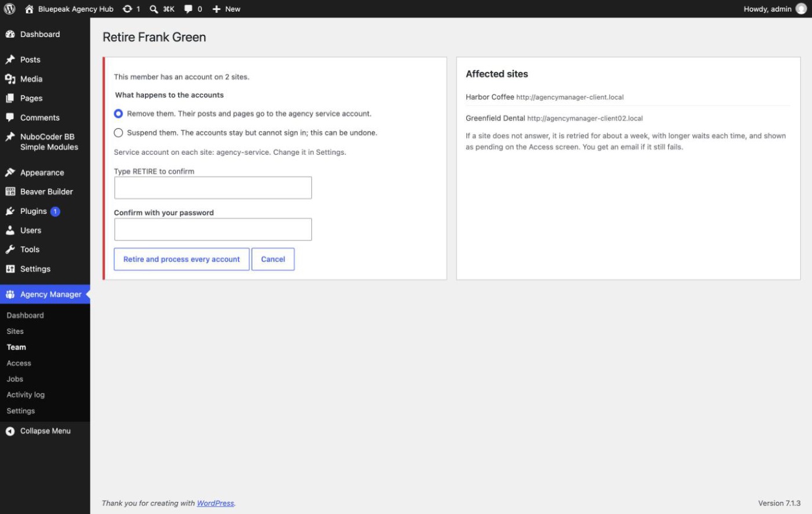Focus the Type RETIRE to confirm field
812x514 pixels.
213,188
